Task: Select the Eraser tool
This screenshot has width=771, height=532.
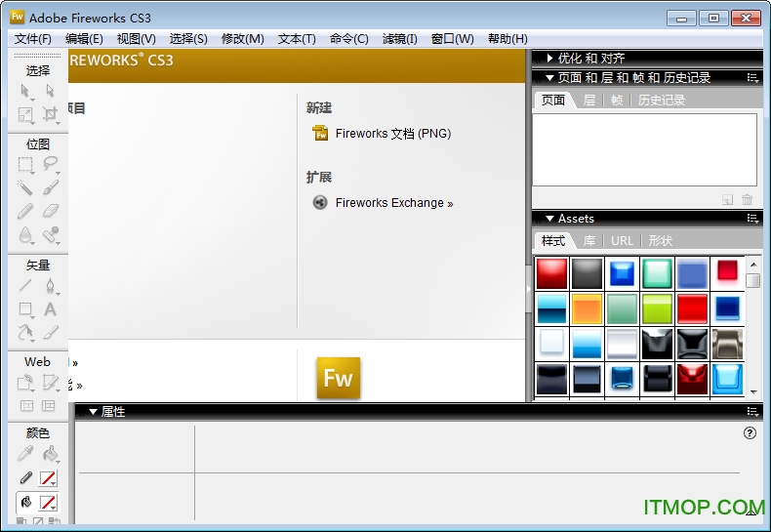Action: 50,211
